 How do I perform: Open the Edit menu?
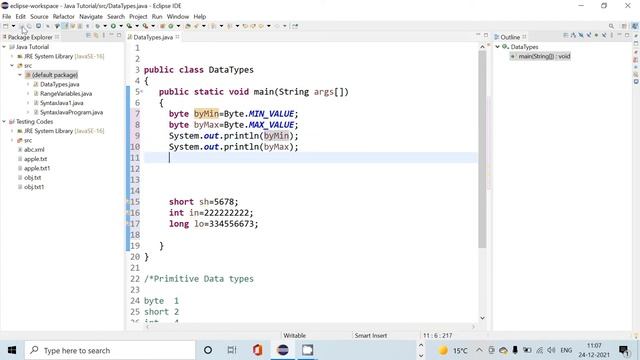(x=20, y=16)
